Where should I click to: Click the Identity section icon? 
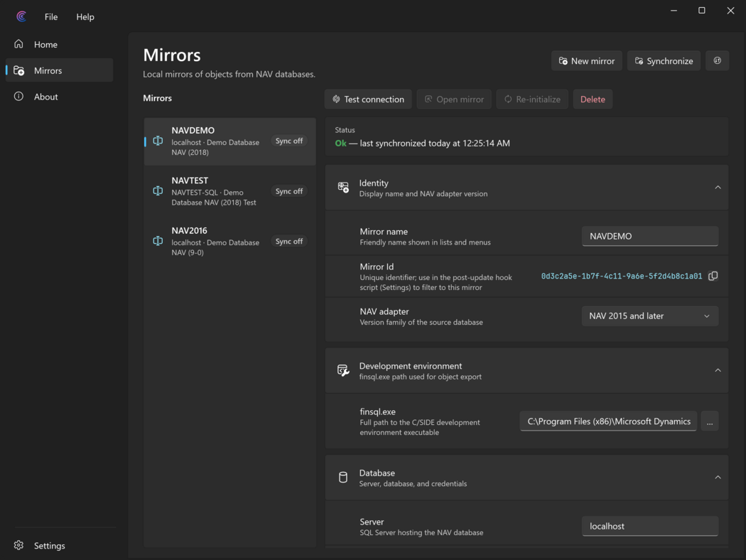point(343,188)
